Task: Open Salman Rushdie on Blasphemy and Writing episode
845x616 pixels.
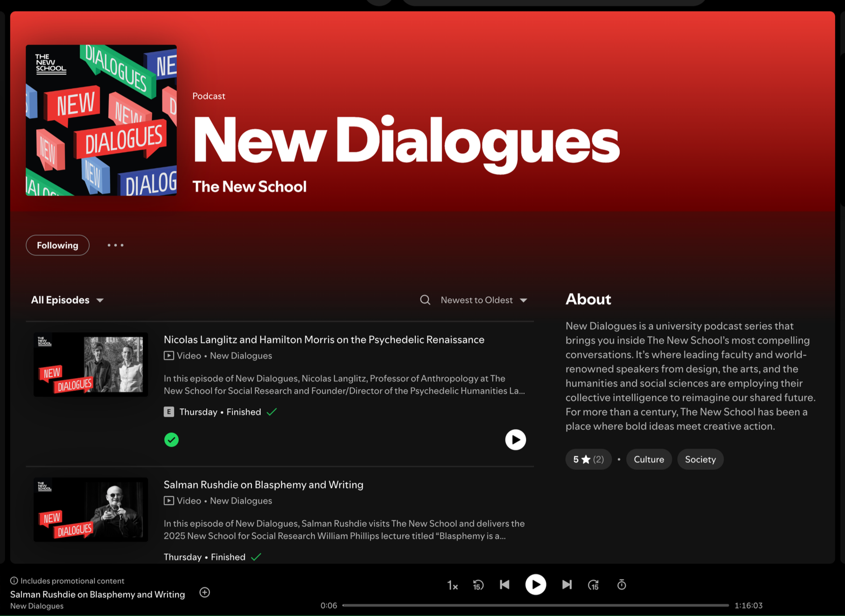Action: pos(264,485)
